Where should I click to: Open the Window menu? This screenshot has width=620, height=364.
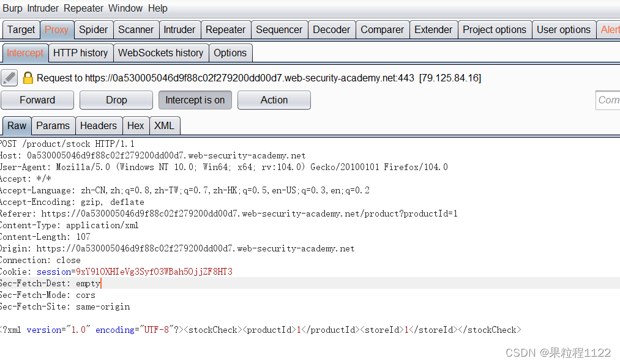pos(125,8)
